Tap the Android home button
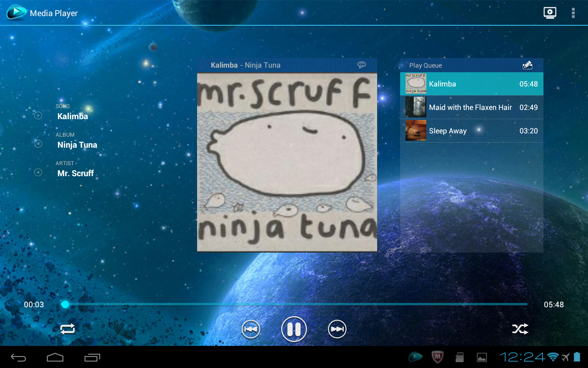Viewport: 588px width, 368px height. coord(55,357)
